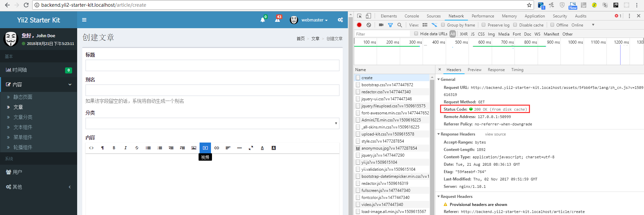Insert ordered list in editor
The height and width of the screenshot is (215, 644).
tap(160, 148)
